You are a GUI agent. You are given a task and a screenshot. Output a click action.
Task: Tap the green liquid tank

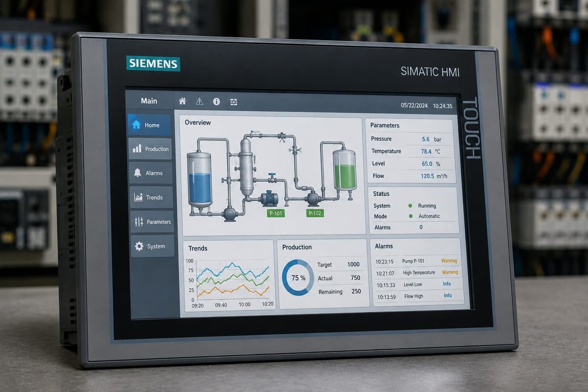pos(345,171)
